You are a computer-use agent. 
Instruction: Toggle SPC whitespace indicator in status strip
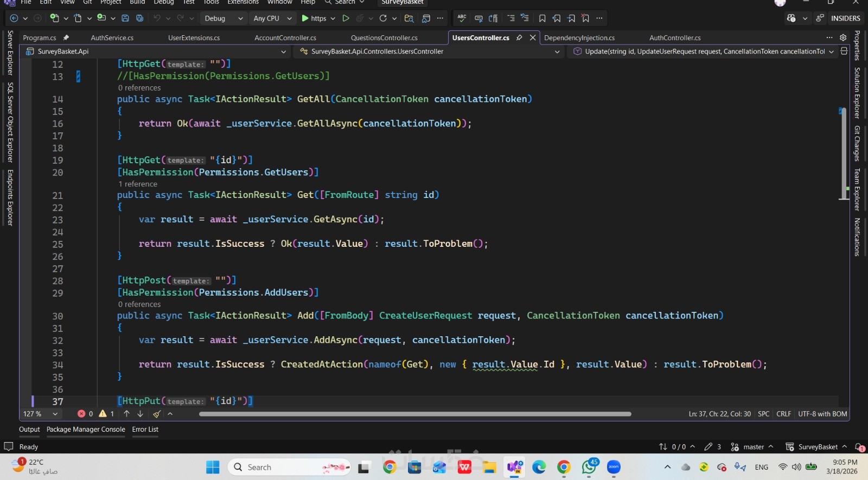click(764, 414)
